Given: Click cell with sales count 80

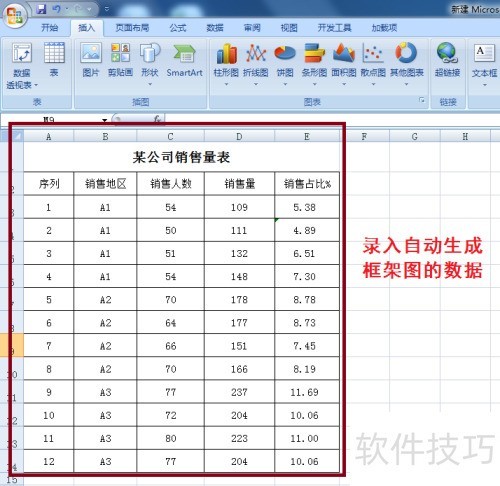Looking at the screenshot, I should point(171,438).
